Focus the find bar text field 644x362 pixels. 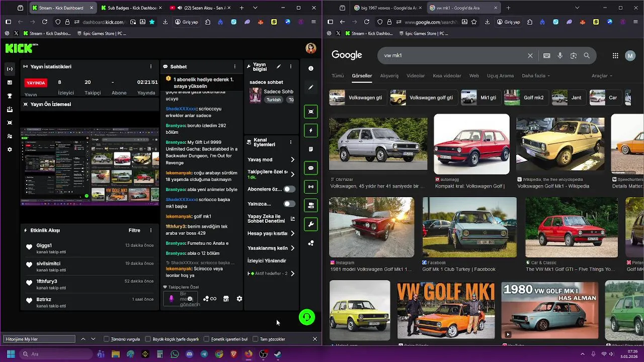pyautogui.click(x=39, y=339)
